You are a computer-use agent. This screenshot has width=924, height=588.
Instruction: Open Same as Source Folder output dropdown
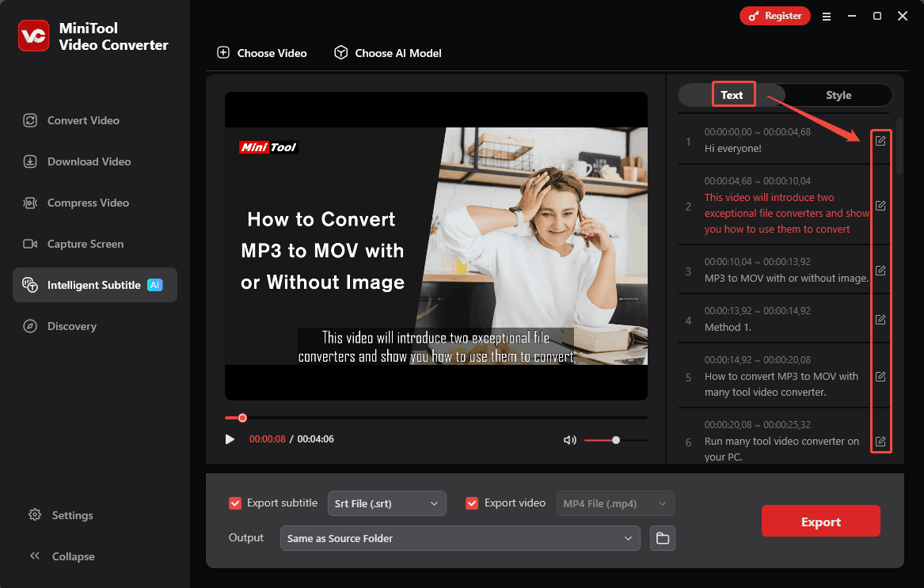click(460, 538)
